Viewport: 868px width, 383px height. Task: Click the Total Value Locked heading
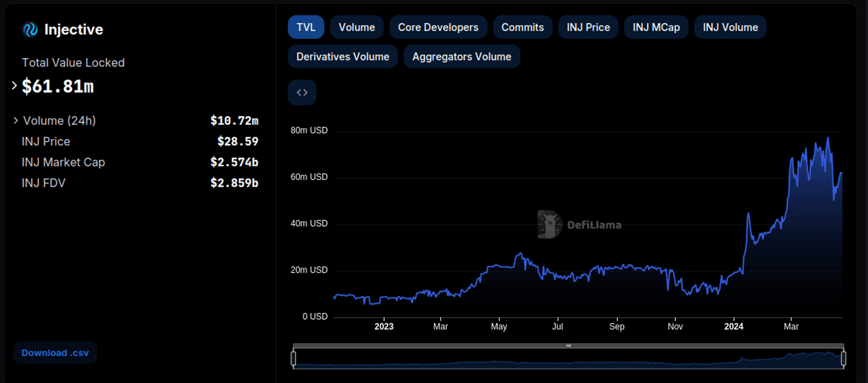(73, 63)
